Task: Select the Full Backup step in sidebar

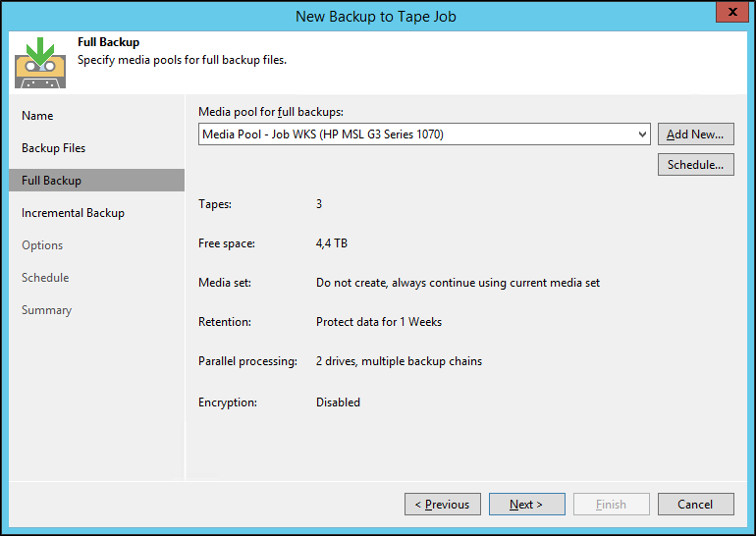Action: pyautogui.click(x=52, y=181)
